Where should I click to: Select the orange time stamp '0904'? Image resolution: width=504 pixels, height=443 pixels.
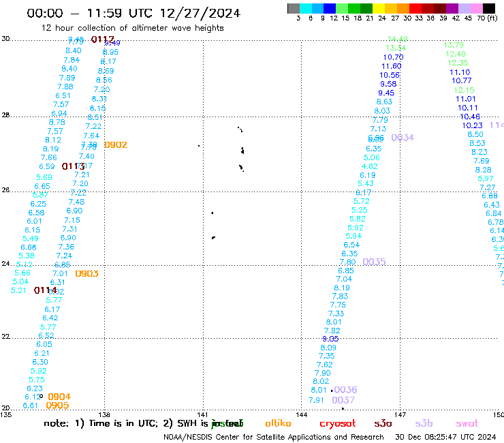point(59,397)
